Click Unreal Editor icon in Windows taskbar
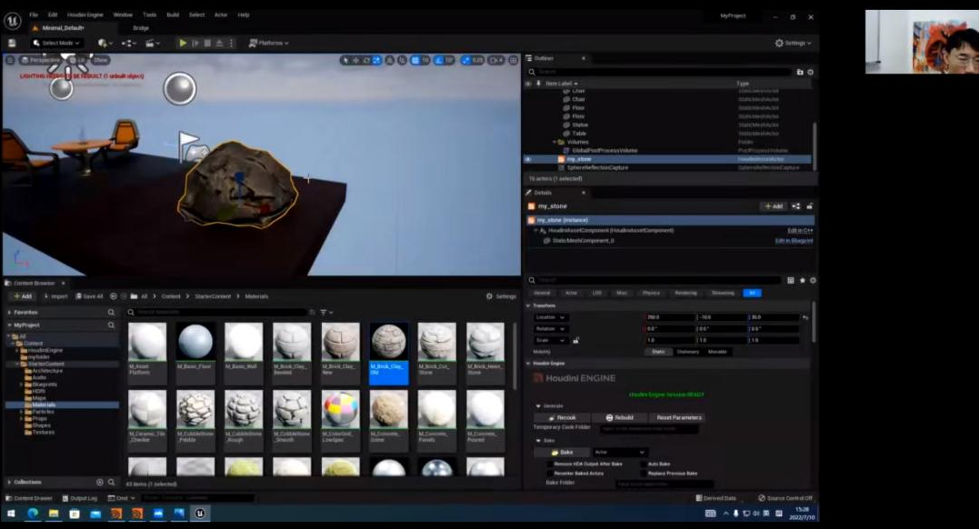The height and width of the screenshot is (529, 980). (x=199, y=514)
